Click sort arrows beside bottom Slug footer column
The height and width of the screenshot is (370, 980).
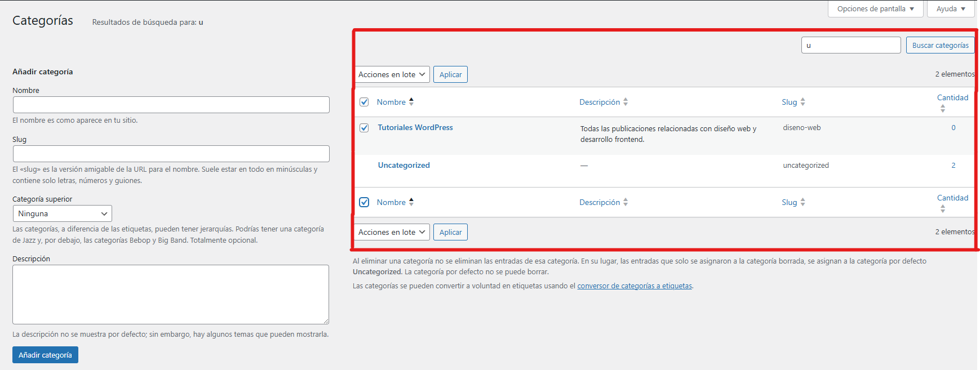click(x=802, y=202)
